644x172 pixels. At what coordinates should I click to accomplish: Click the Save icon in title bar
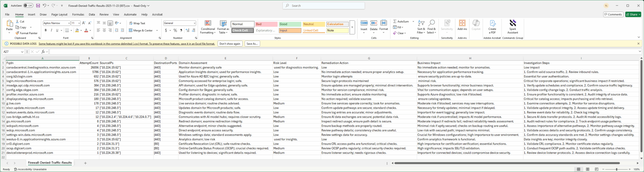38,6
